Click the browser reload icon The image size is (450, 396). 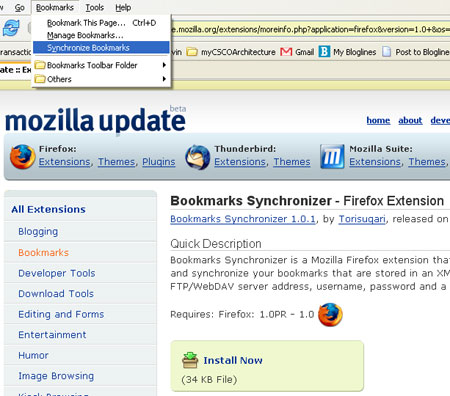pos(11,28)
